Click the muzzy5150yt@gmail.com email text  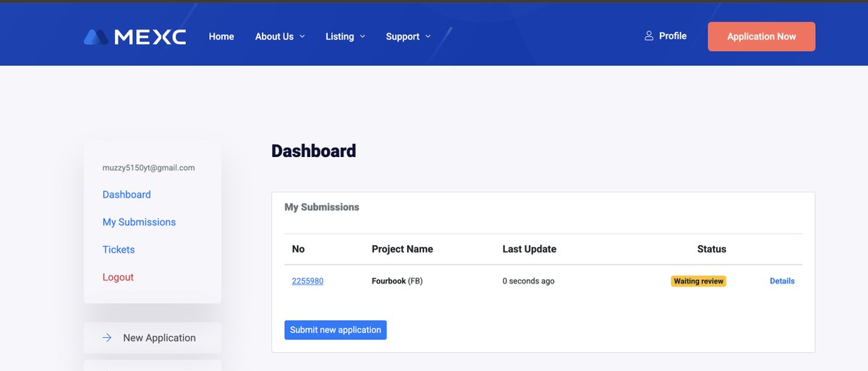(148, 167)
